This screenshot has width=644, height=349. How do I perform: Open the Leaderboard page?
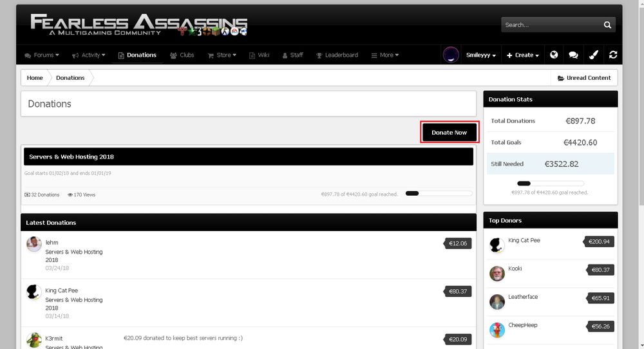[x=337, y=55]
